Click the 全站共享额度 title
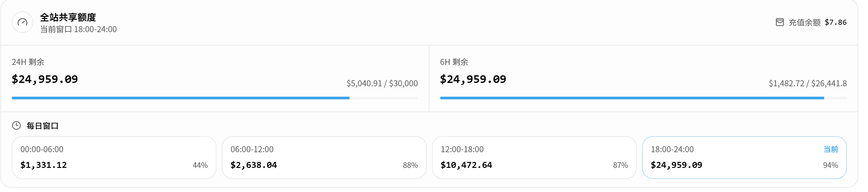The height and width of the screenshot is (192, 868). pyautogui.click(x=68, y=17)
